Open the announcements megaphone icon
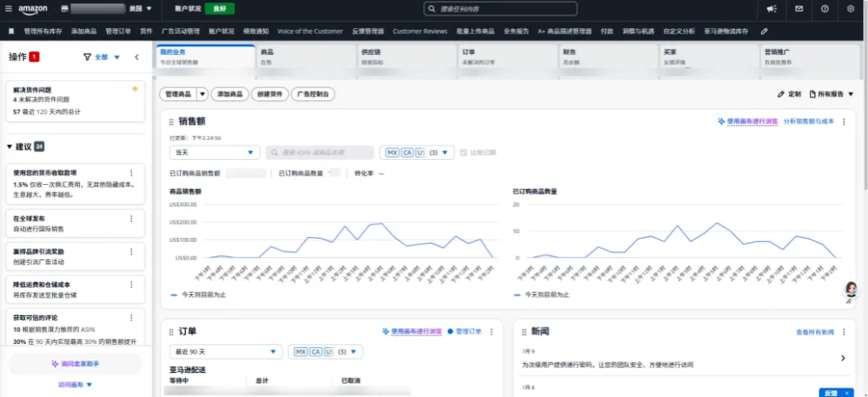The image size is (868, 397). pyautogui.click(x=772, y=9)
